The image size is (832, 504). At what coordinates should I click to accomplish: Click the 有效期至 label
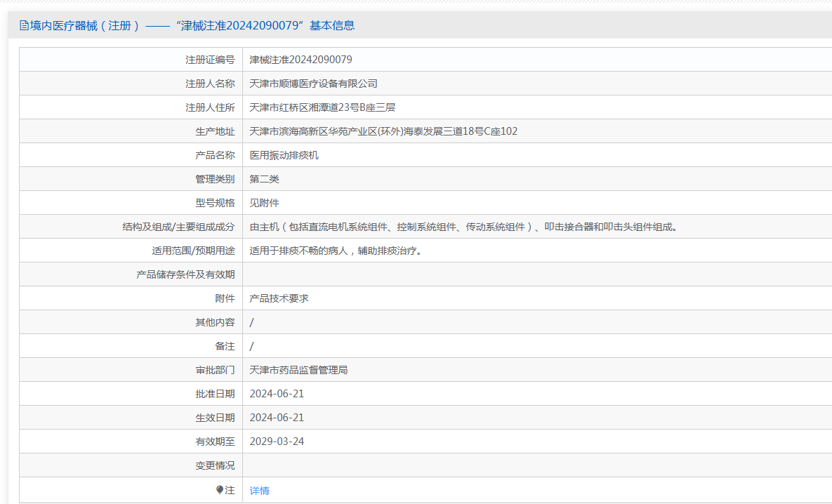pyautogui.click(x=215, y=442)
